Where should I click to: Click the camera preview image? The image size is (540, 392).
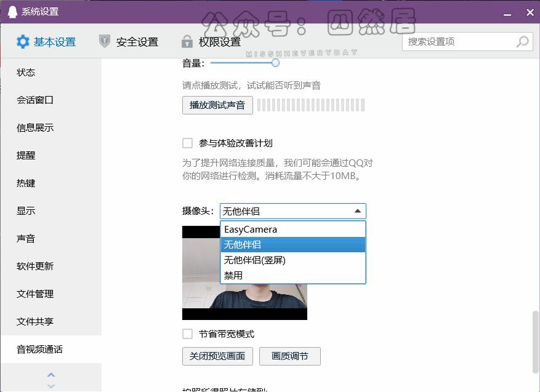244,273
